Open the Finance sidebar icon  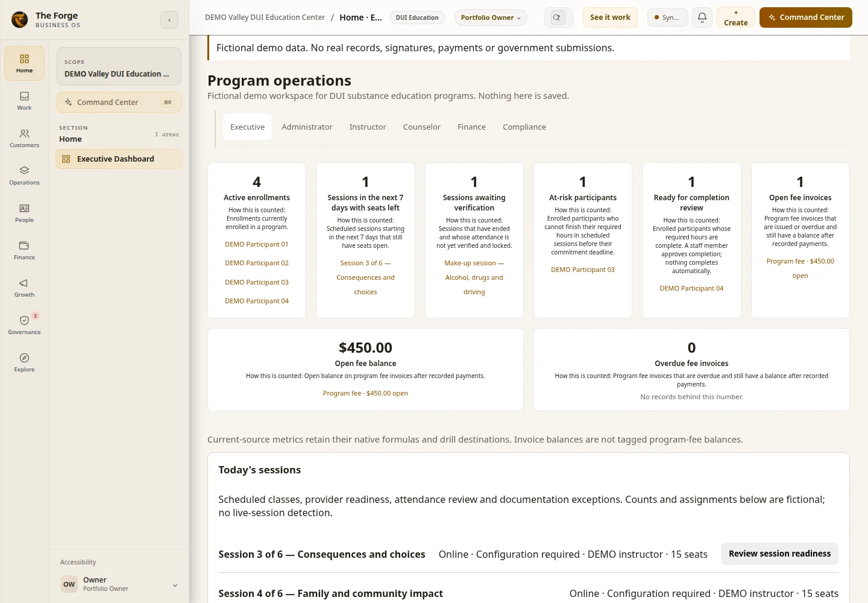tap(24, 250)
